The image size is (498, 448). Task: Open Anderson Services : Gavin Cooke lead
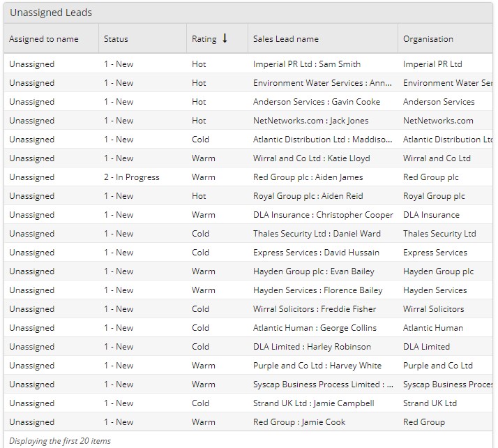(x=317, y=102)
